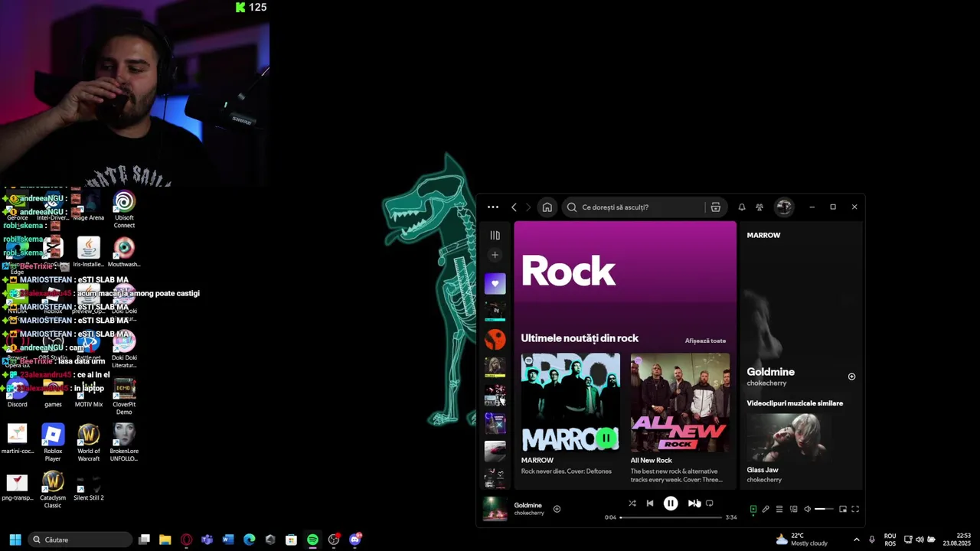980x551 pixels.
Task: Open the Browse icon in search bar
Action: tap(715, 207)
